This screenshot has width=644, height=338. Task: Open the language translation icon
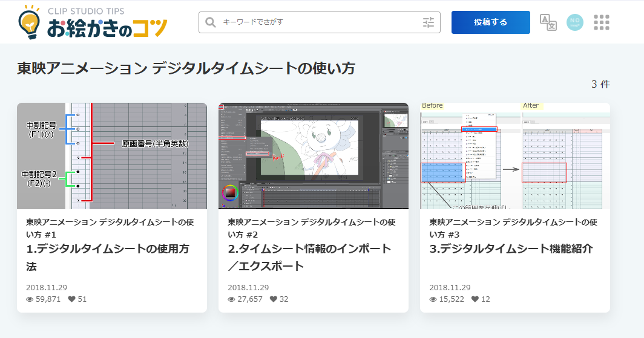(548, 22)
